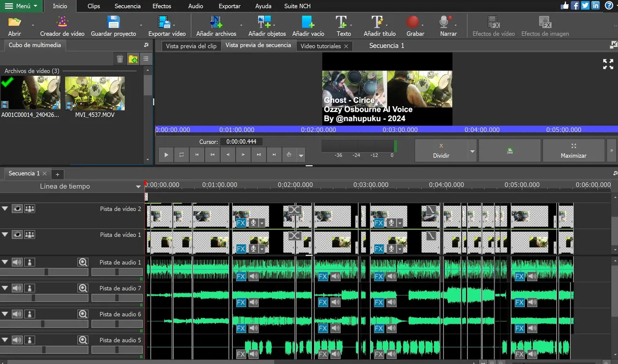
Task: Click the volume slider of Pista de audio 1
Action: (x=44, y=272)
